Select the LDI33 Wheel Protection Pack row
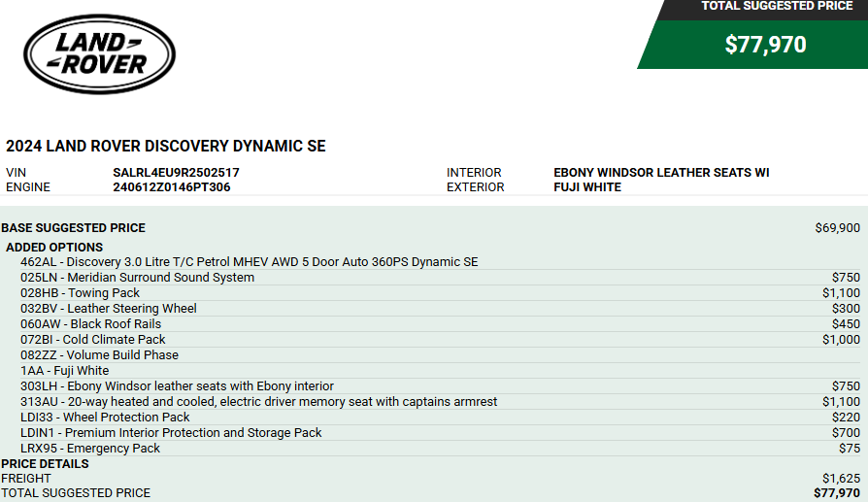 [440, 417]
